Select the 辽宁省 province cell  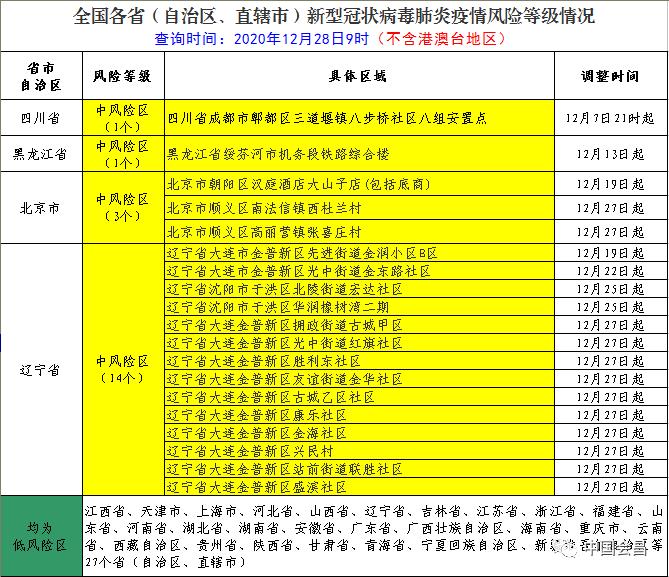point(41,370)
